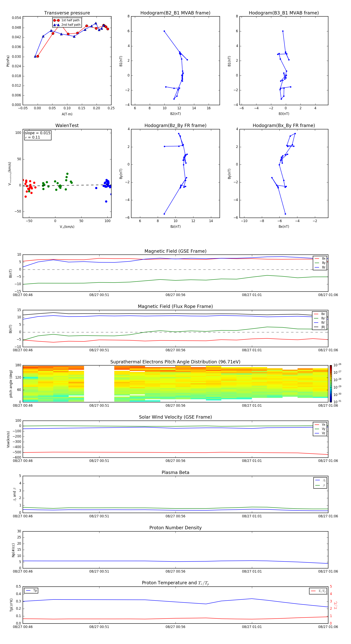Click the "Bx'" legend entry in Flux Rope plot
351x644 pixels.
(320, 314)
